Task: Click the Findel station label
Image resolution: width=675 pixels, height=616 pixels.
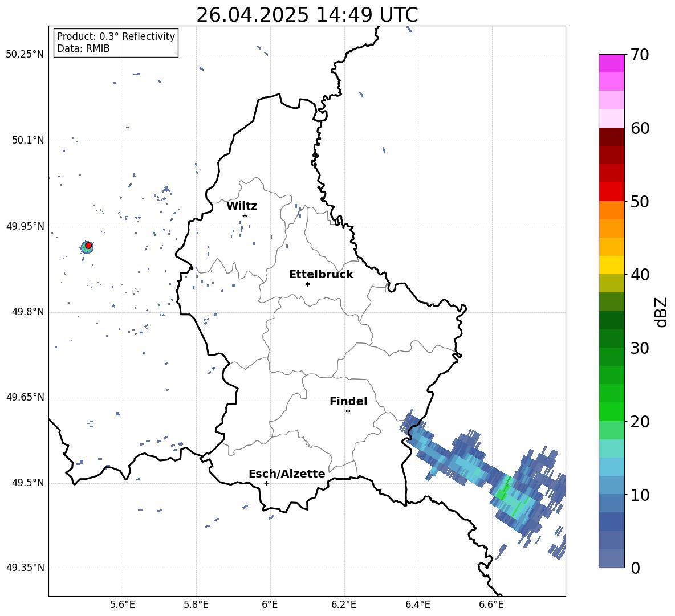Action: [348, 401]
